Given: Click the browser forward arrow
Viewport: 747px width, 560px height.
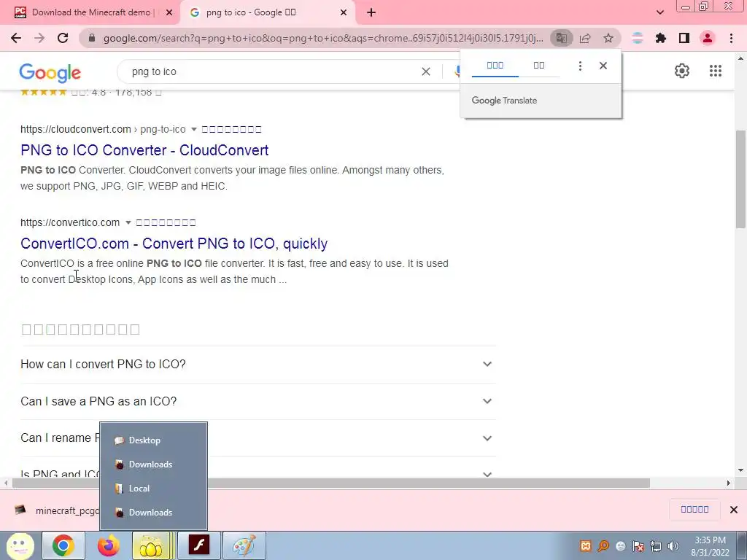Looking at the screenshot, I should 39,38.
